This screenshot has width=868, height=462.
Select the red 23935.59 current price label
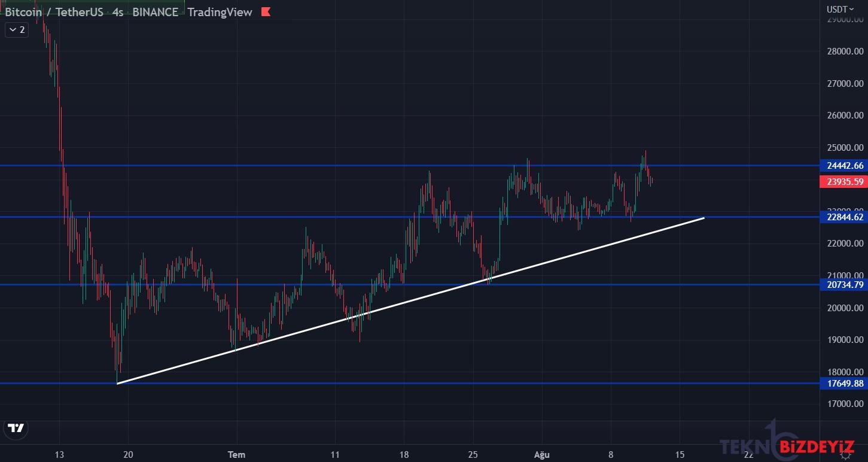[x=845, y=181]
